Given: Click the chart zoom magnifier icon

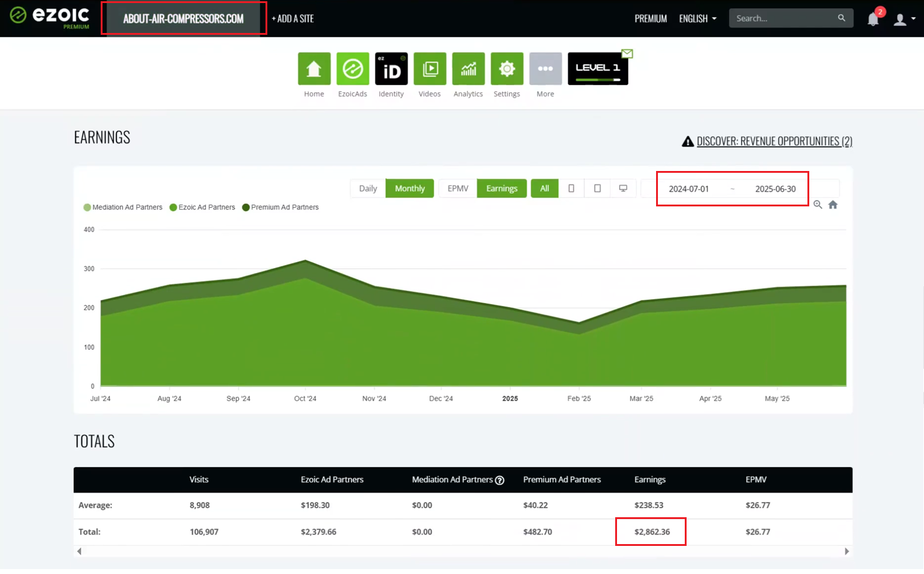Looking at the screenshot, I should coord(818,205).
